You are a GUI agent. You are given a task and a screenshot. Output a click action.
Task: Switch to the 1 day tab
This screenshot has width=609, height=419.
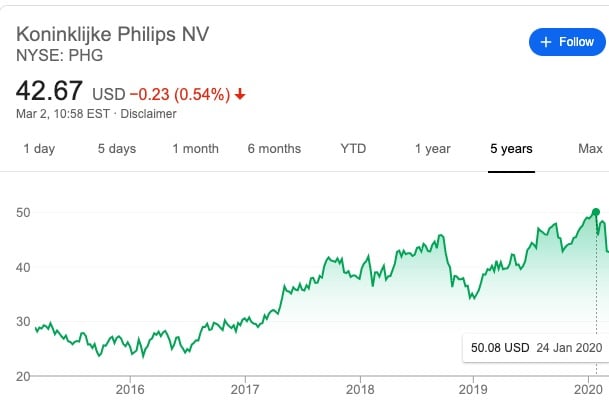(x=39, y=149)
